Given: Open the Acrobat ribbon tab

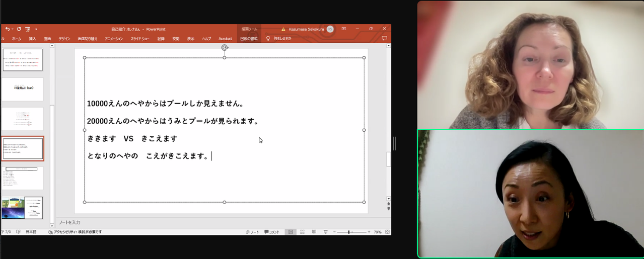Looking at the screenshot, I should click(225, 39).
